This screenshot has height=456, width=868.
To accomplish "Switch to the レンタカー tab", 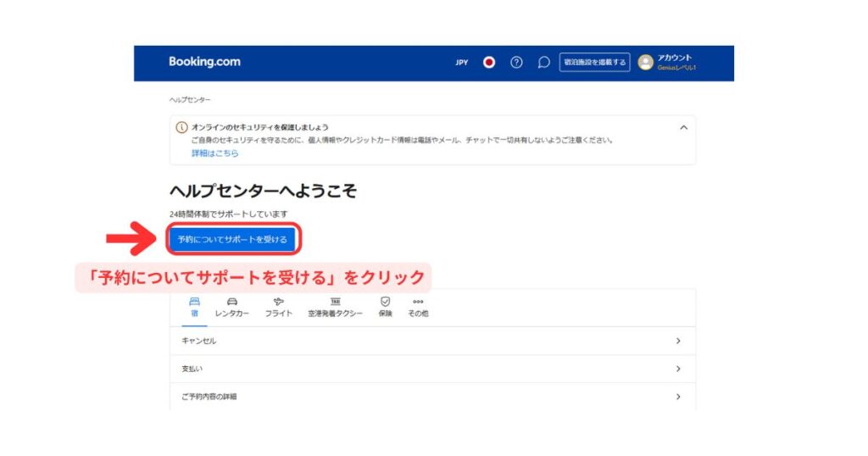I will (x=232, y=308).
